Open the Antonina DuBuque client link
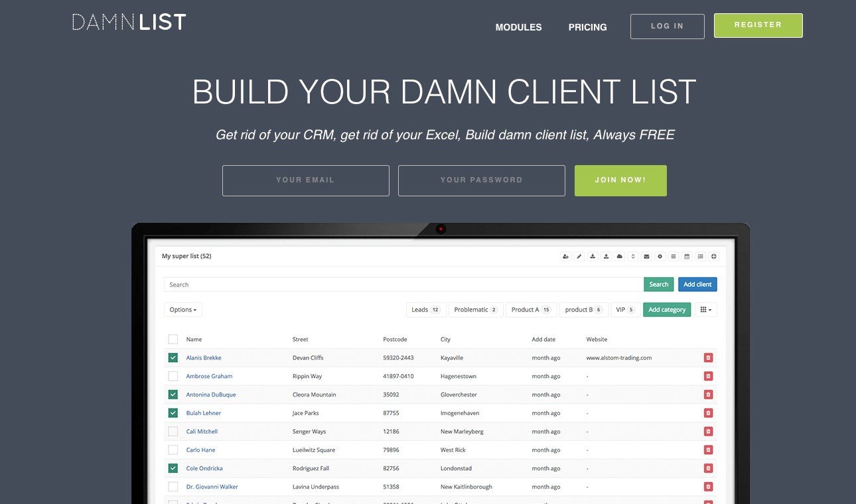The image size is (856, 504). click(211, 395)
